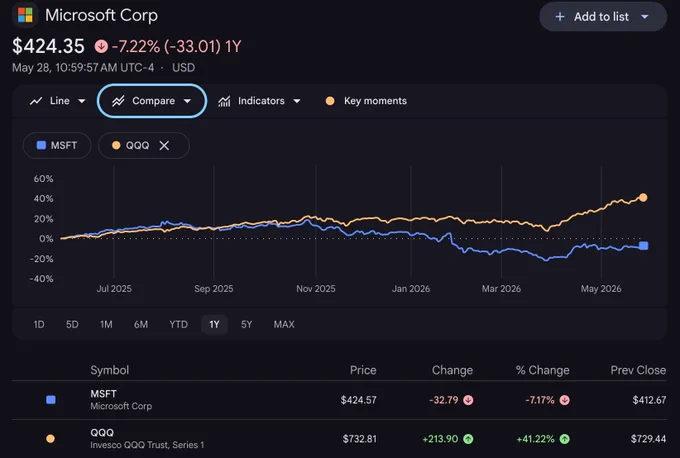
Task: Toggle the Key moments markers
Action: click(366, 101)
